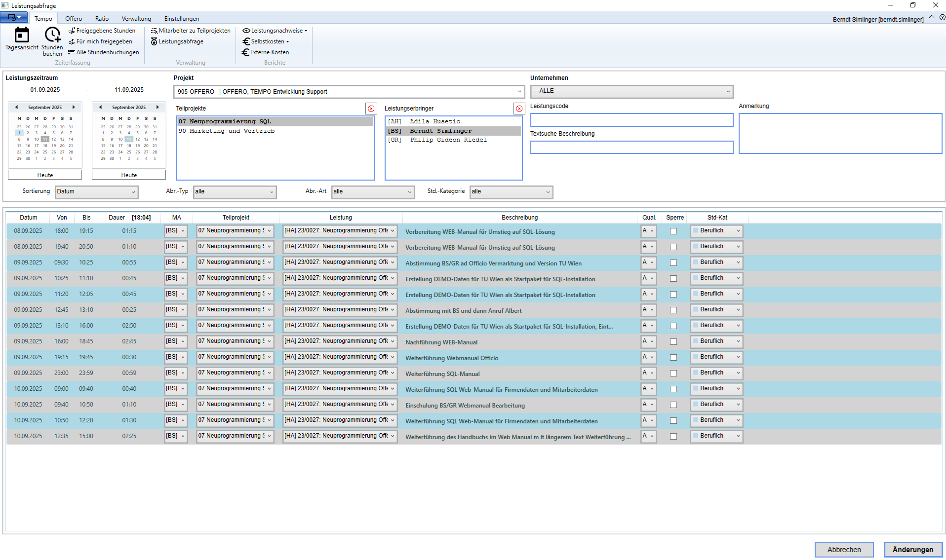Open the Sortierung dropdown
946x560 pixels.
[96, 192]
